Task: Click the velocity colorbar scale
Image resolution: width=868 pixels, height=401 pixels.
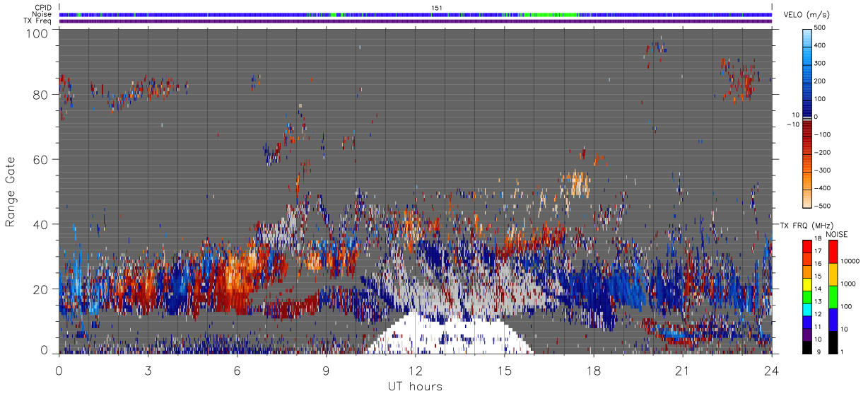Action: pos(807,117)
